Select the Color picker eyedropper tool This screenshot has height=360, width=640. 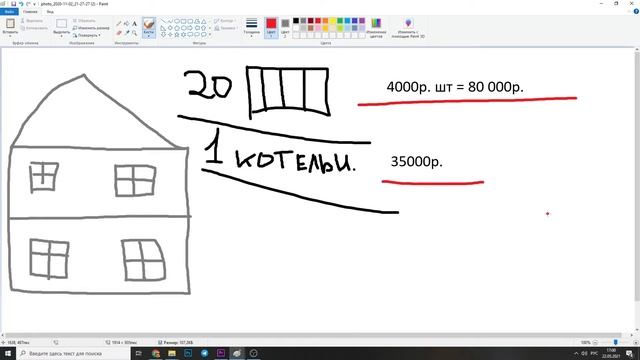click(x=127, y=33)
